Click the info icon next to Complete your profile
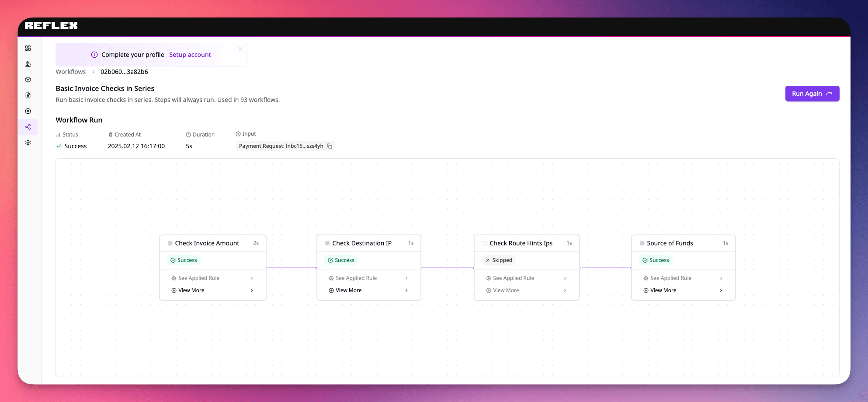Viewport: 868px width, 402px height. coord(94,55)
